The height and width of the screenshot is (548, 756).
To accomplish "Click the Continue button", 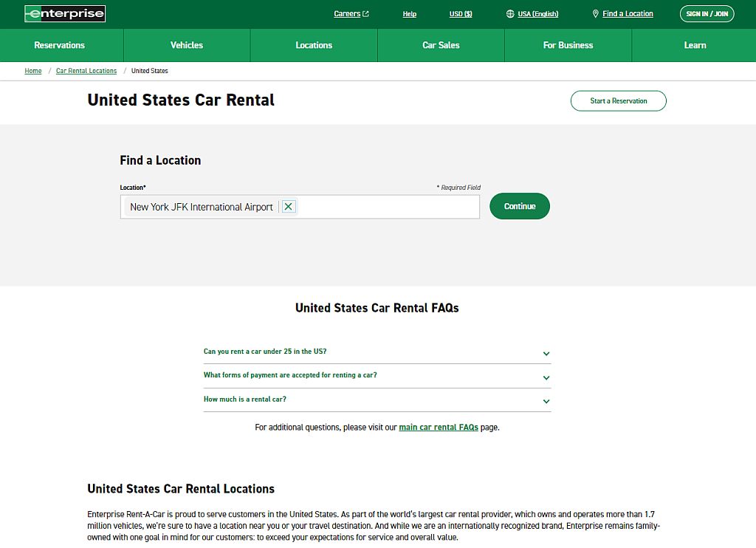I will pos(519,206).
